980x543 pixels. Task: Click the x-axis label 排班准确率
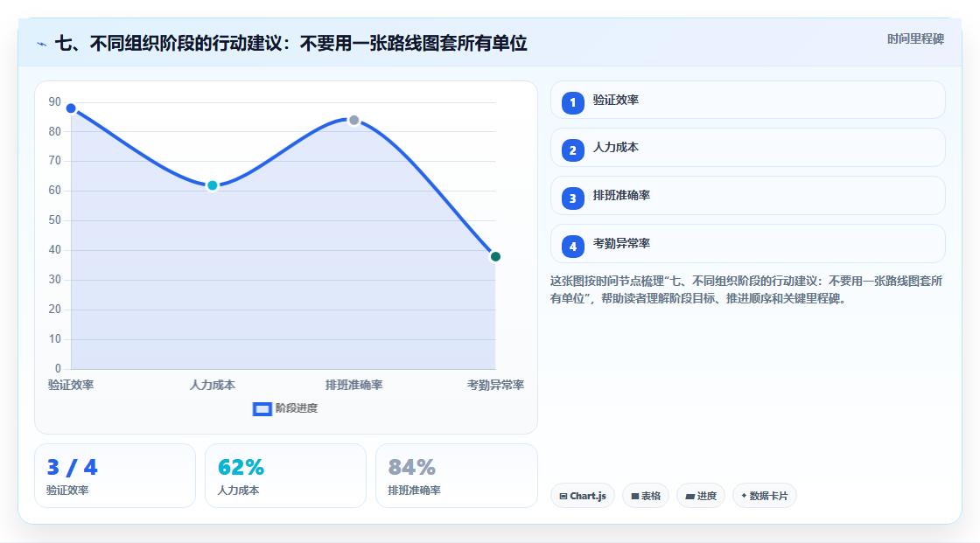[x=353, y=385]
